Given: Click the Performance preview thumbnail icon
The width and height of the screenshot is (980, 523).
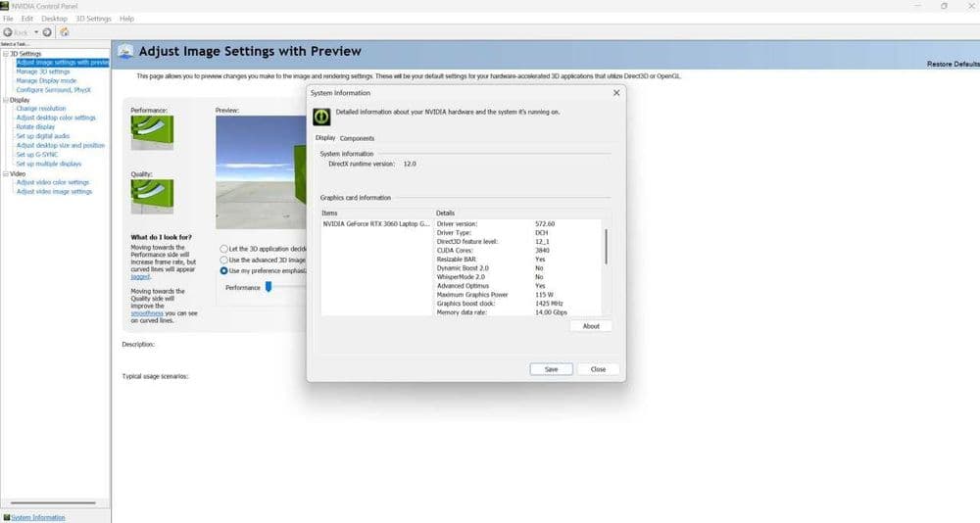Looking at the screenshot, I should pyautogui.click(x=152, y=132).
